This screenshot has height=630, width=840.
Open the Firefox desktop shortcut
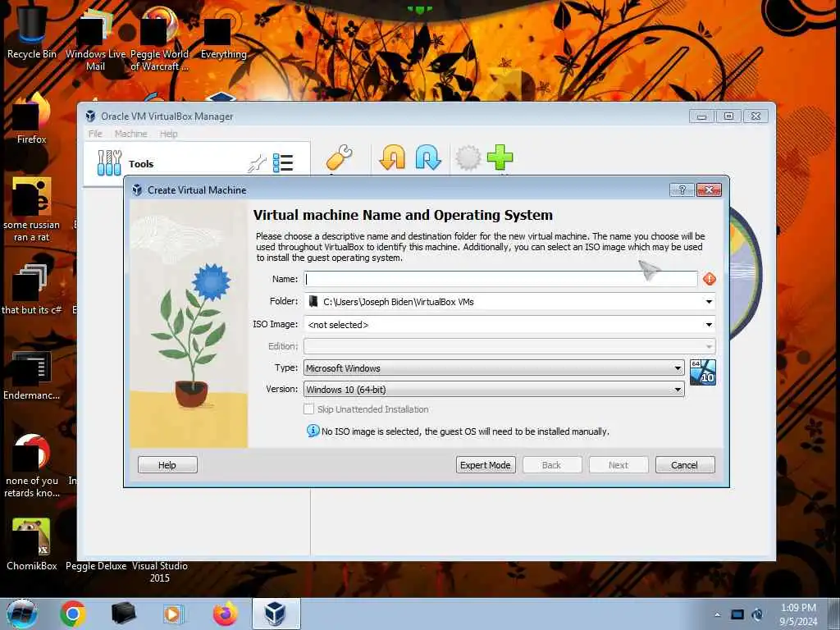32,119
